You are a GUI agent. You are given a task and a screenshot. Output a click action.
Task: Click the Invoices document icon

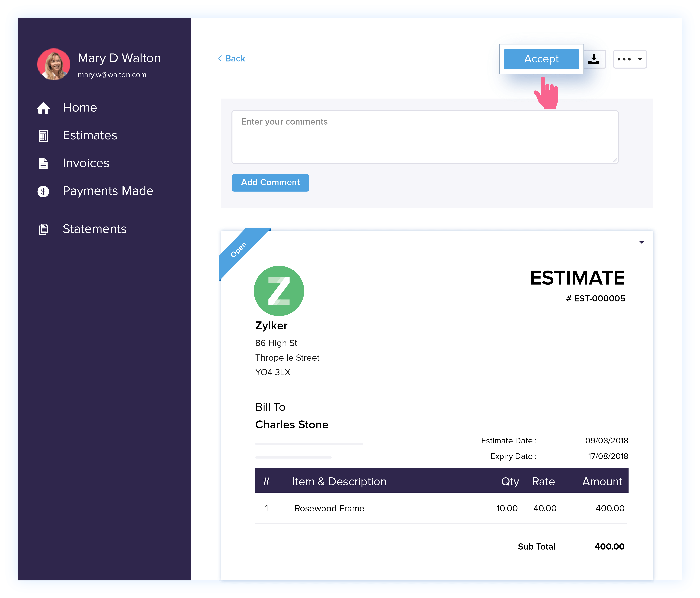click(43, 163)
